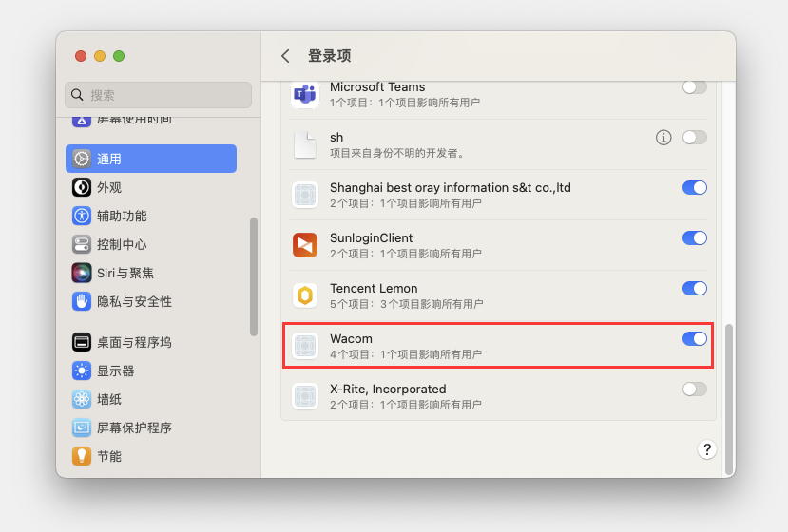The image size is (788, 532).
Task: Click the X-Rite, Incorporated name text
Action: [x=388, y=389]
